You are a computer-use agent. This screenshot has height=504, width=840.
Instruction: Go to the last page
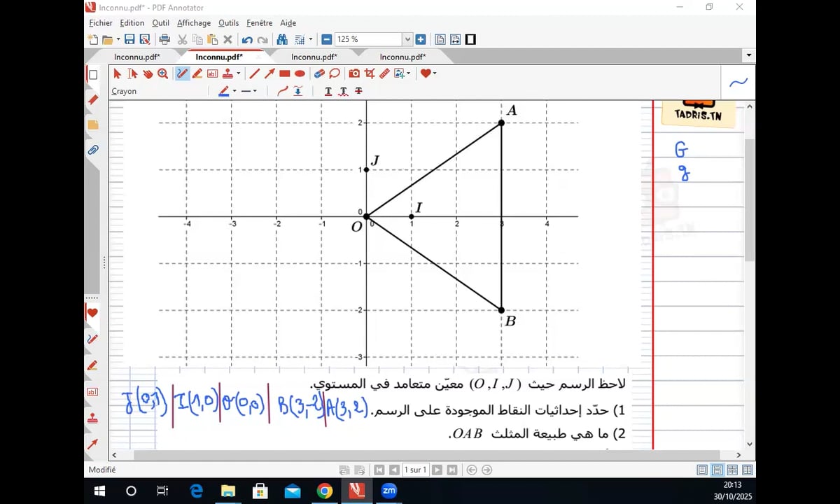coord(452,470)
